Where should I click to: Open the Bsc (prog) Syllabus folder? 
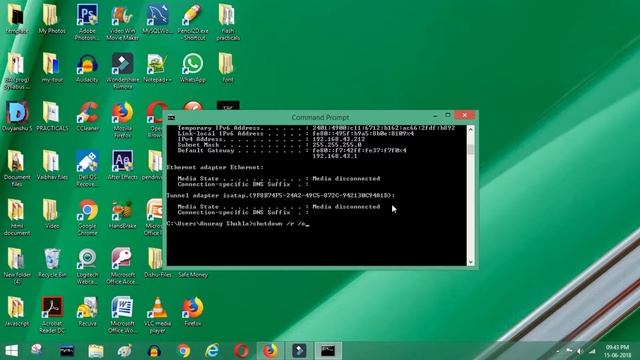pos(17,71)
